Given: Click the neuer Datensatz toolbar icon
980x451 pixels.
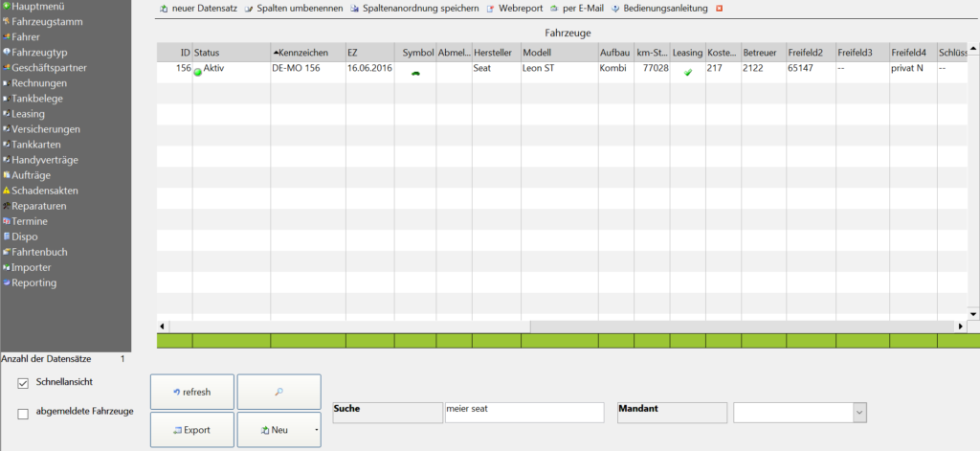Looking at the screenshot, I should (x=163, y=10).
